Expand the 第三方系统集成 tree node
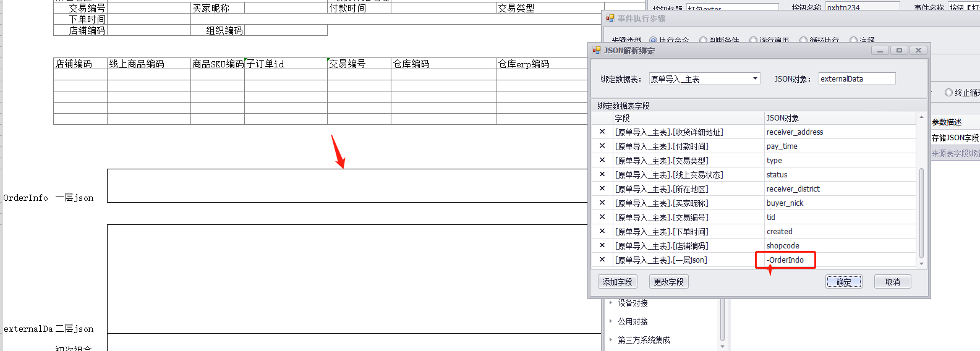 tap(611, 340)
